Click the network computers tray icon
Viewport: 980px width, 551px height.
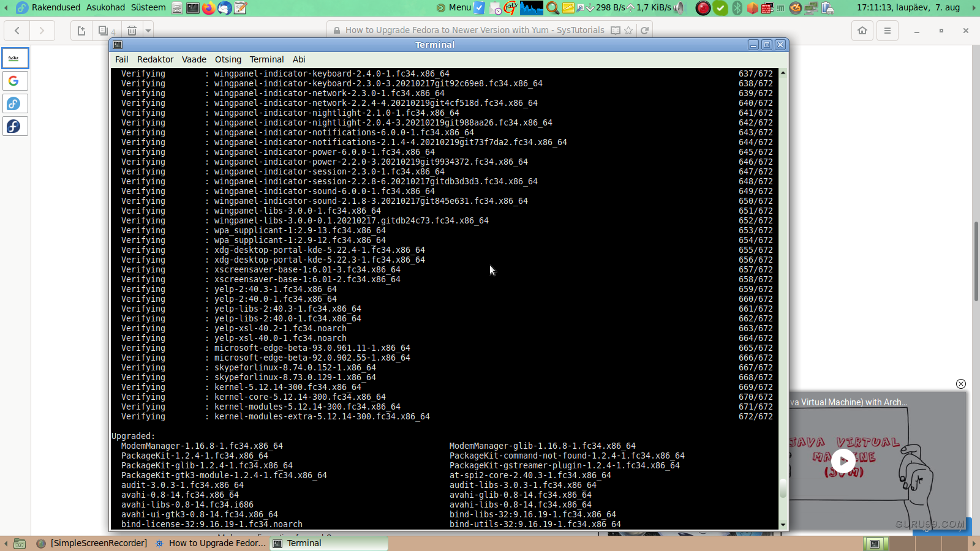[812, 8]
